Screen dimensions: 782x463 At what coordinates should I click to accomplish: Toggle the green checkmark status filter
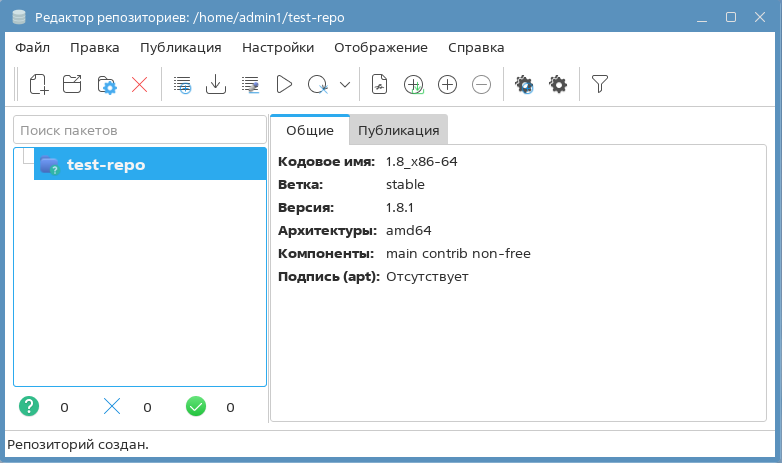196,406
